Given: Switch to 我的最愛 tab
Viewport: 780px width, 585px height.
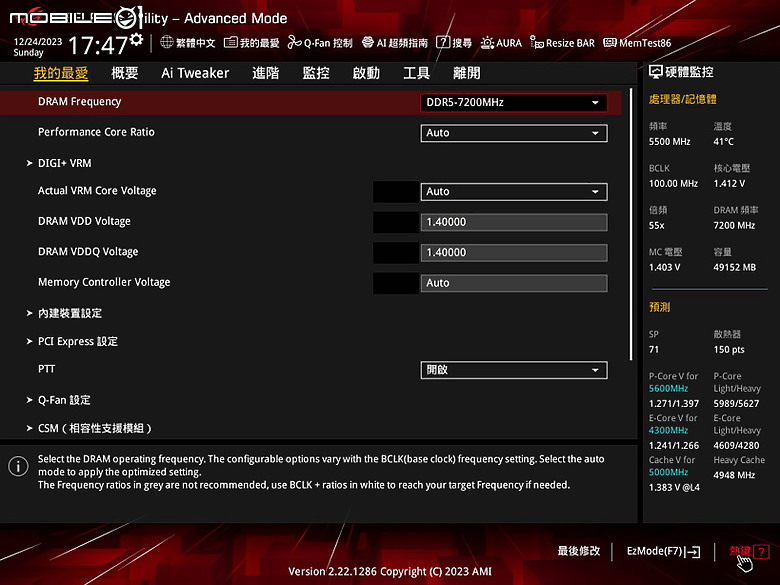Looking at the screenshot, I should 61,73.
